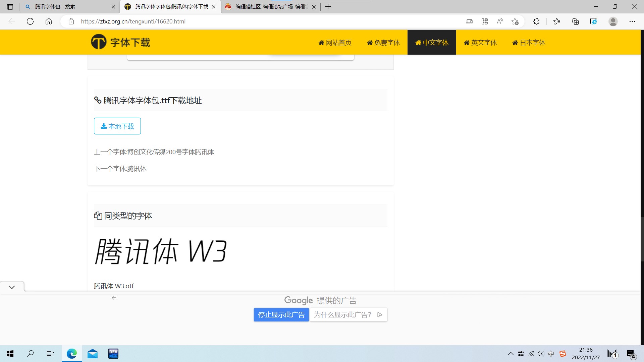Open 日本字体 navigation item

pyautogui.click(x=529, y=43)
